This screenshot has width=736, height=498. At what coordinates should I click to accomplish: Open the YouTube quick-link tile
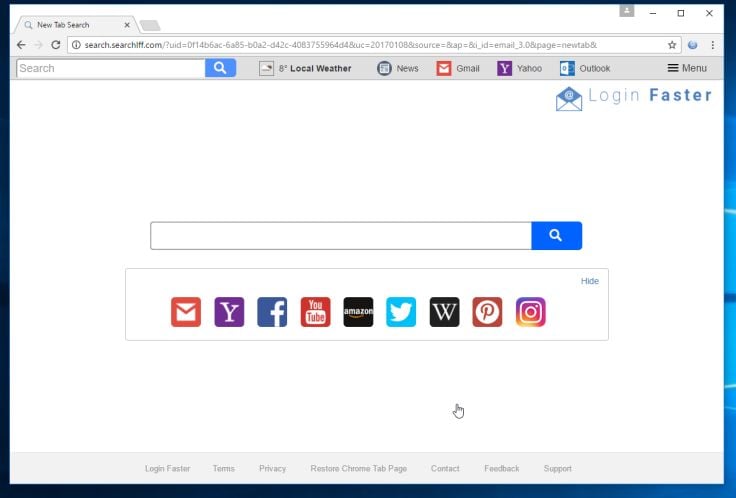(315, 312)
